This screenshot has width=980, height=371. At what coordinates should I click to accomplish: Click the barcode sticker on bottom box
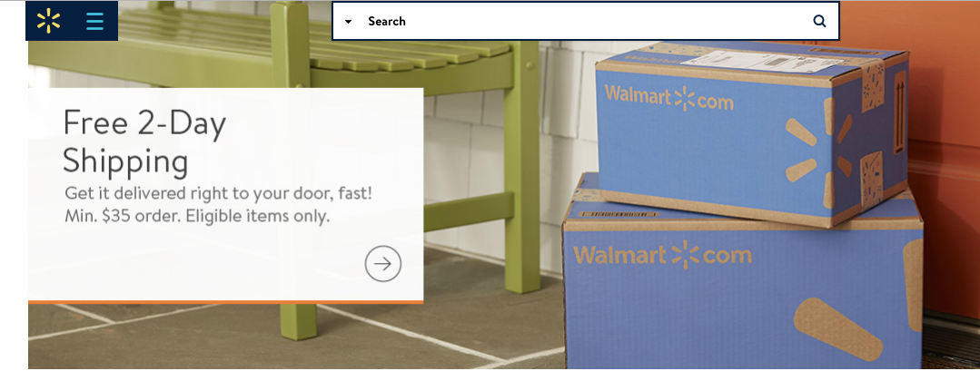[619, 214]
